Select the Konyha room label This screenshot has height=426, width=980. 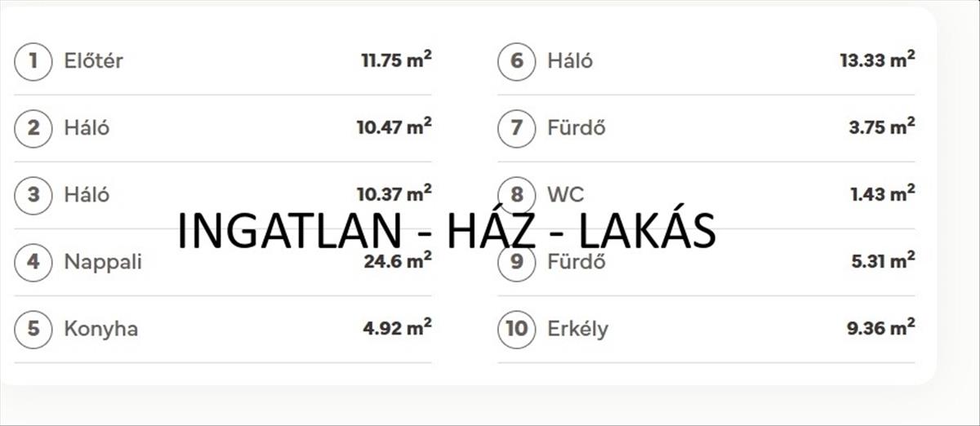tap(100, 329)
